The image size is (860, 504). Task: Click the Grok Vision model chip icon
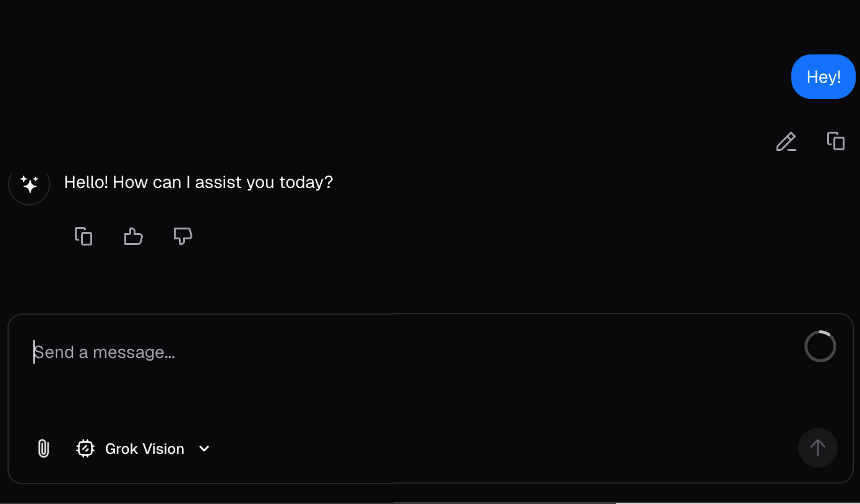click(85, 448)
